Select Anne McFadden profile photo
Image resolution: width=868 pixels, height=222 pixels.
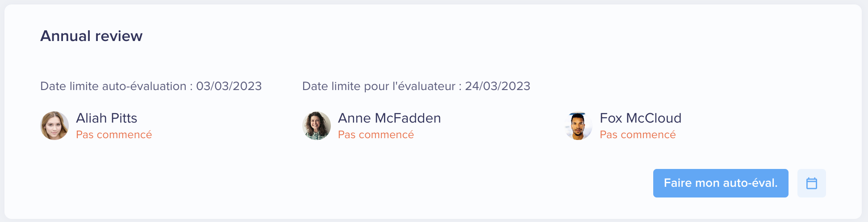(317, 126)
